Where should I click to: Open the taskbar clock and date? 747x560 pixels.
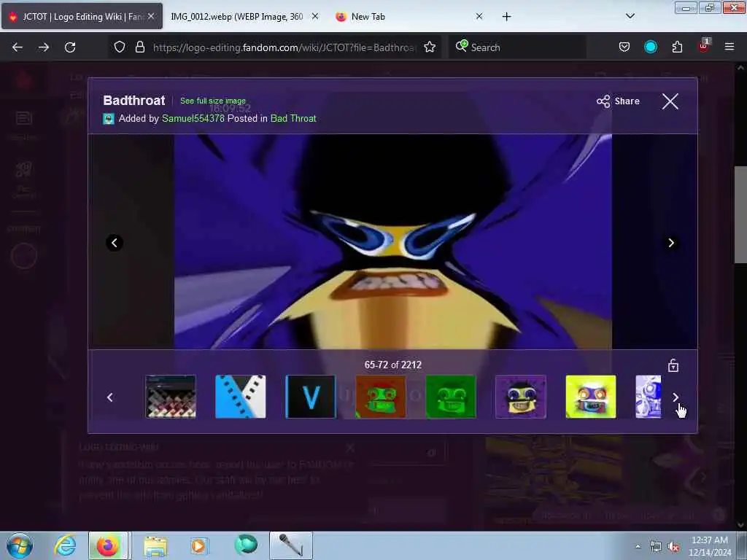710,546
